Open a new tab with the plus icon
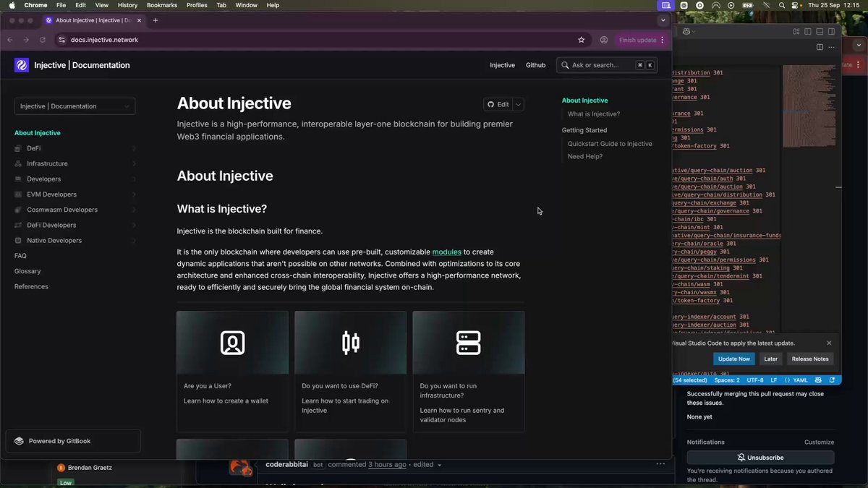This screenshot has height=488, width=868. 156,20
